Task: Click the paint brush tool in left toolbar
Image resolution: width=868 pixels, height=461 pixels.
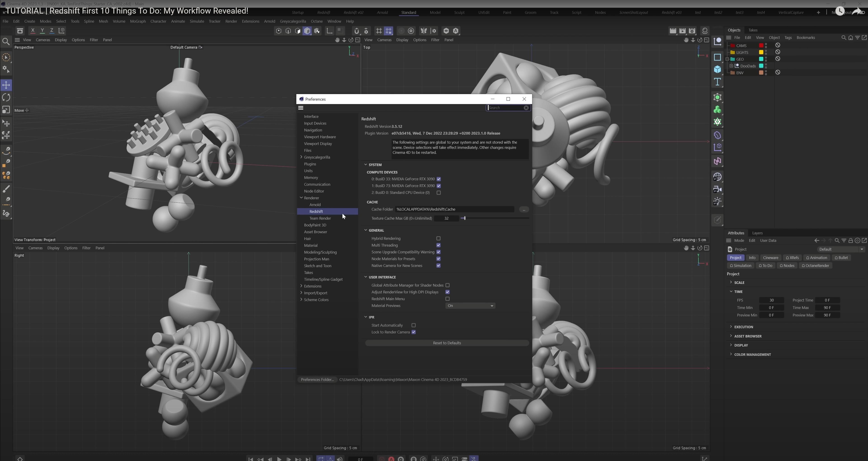Action: [x=6, y=189]
